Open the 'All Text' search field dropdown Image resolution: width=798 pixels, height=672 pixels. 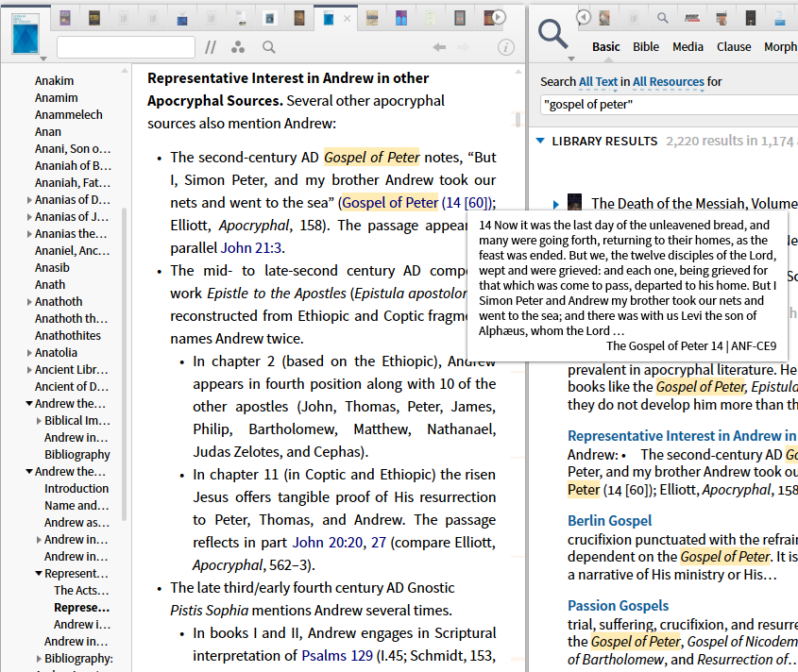click(x=598, y=82)
